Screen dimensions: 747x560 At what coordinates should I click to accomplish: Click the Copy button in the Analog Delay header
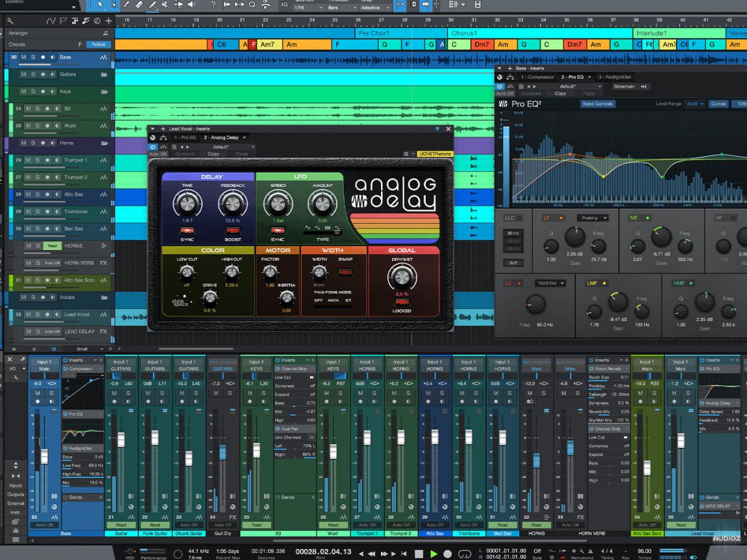[214, 154]
